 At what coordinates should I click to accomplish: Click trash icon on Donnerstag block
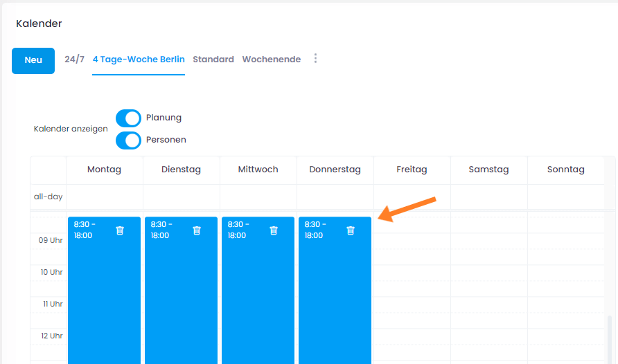(351, 230)
